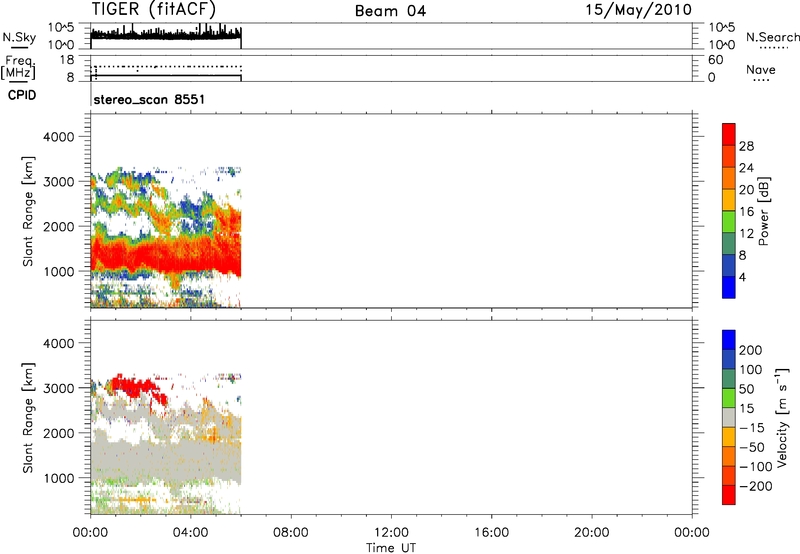The height and width of the screenshot is (554, 800).
Task: Click the 'Power [dB]' colorbar label
Action: click(763, 211)
